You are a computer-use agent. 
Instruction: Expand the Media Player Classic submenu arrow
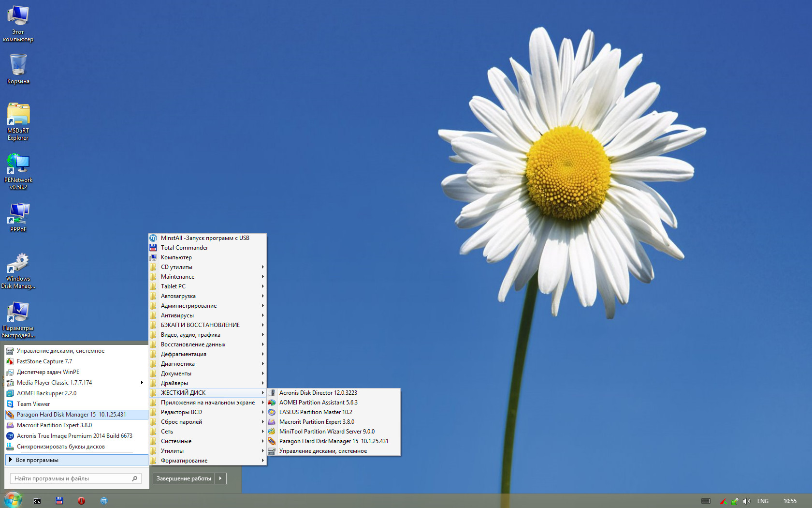142,383
